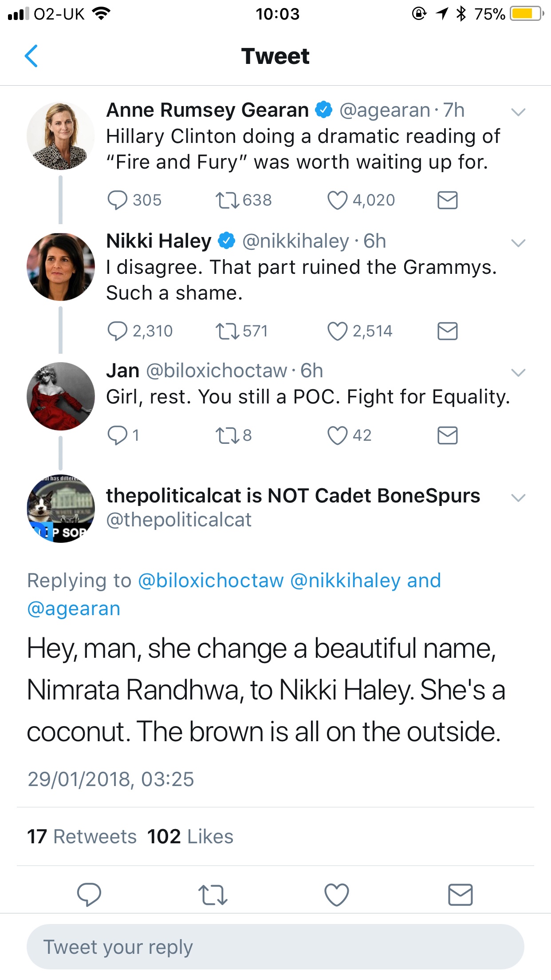This screenshot has height=980, width=551.
Task: View the 102 Likes list
Action: (x=190, y=837)
